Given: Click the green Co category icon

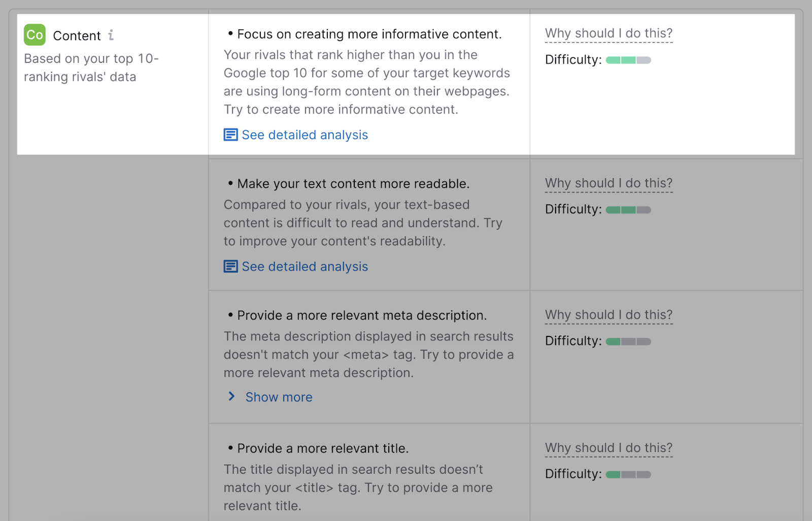Looking at the screenshot, I should [33, 35].
